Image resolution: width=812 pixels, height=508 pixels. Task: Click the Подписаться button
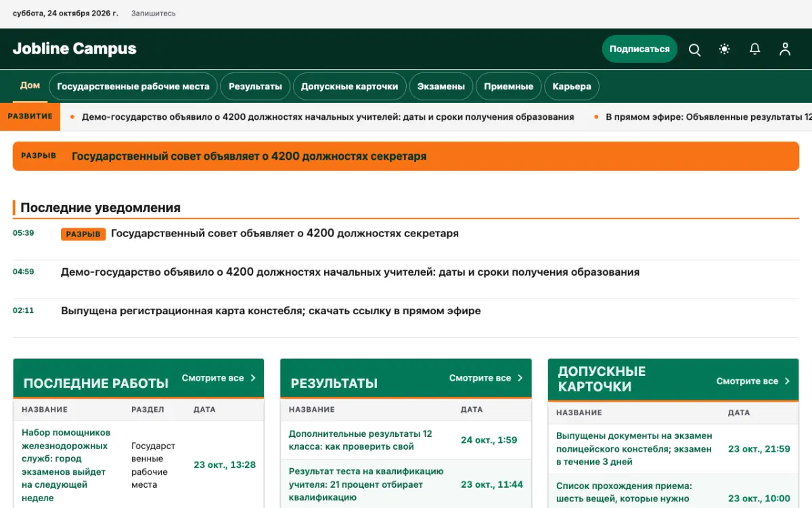[639, 49]
